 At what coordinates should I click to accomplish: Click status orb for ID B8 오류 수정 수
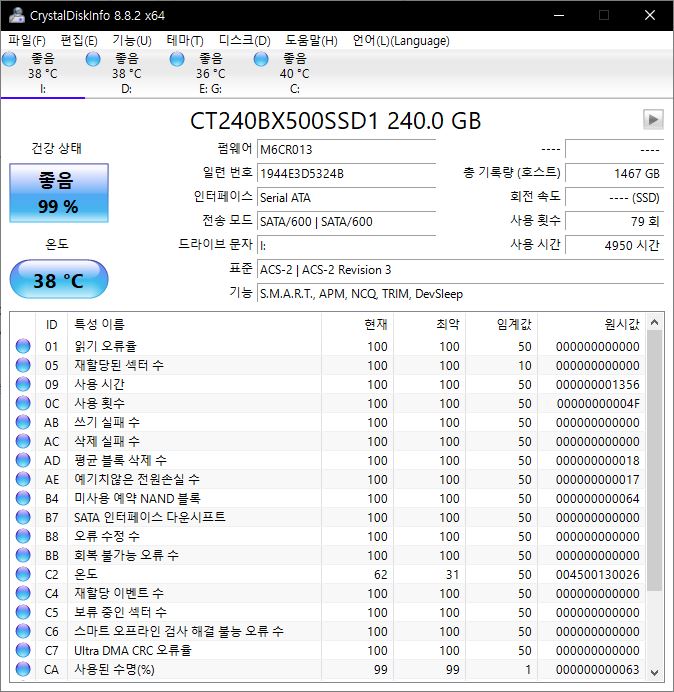pos(23,536)
